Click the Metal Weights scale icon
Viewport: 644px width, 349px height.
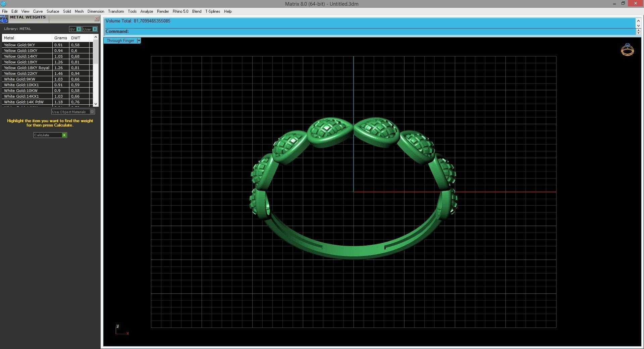pos(4,19)
